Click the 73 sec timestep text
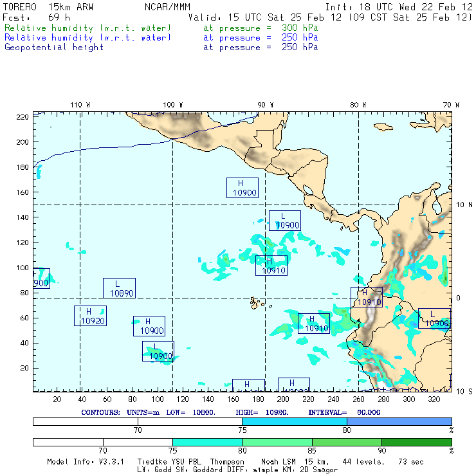The height and width of the screenshot is (476, 476). click(411, 462)
